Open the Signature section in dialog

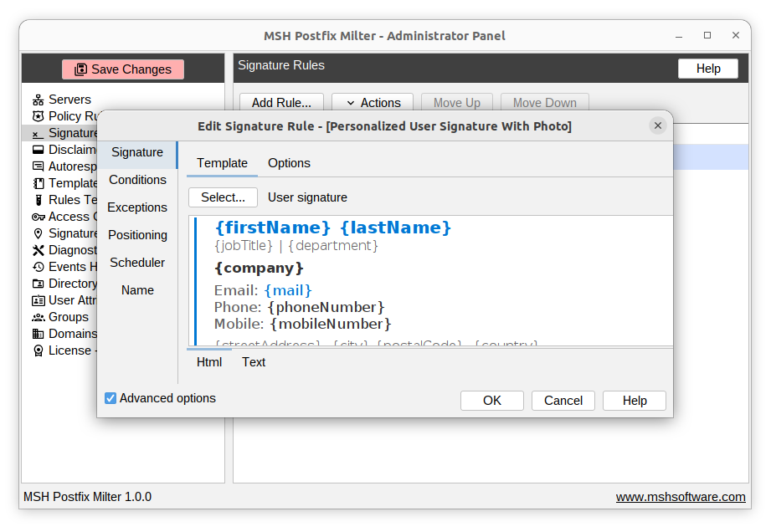coord(137,152)
